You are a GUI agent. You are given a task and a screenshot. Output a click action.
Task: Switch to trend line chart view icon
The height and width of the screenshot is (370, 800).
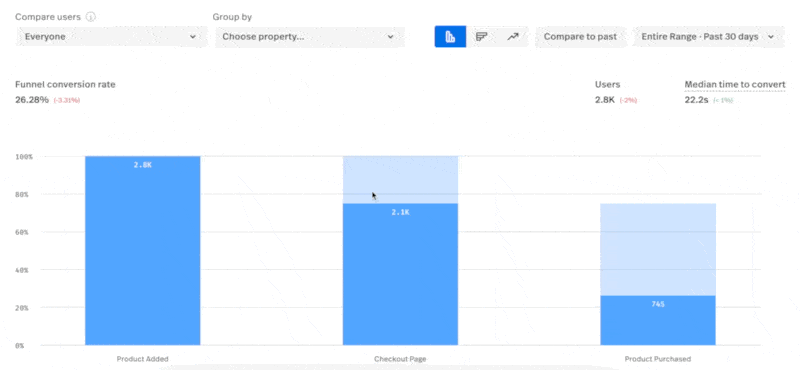pyautogui.click(x=513, y=37)
